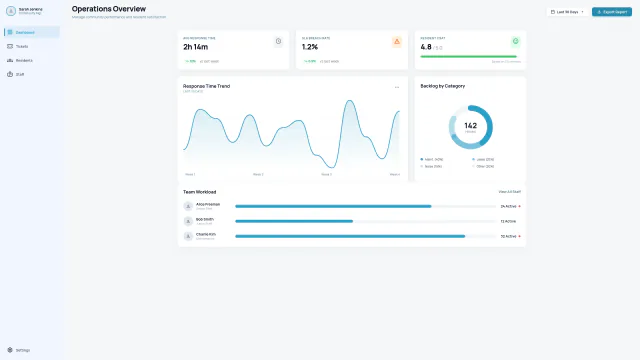The height and width of the screenshot is (360, 640).
Task: Click the orange warning triangle on the SLA Breach Rate card
Action: (397, 41)
